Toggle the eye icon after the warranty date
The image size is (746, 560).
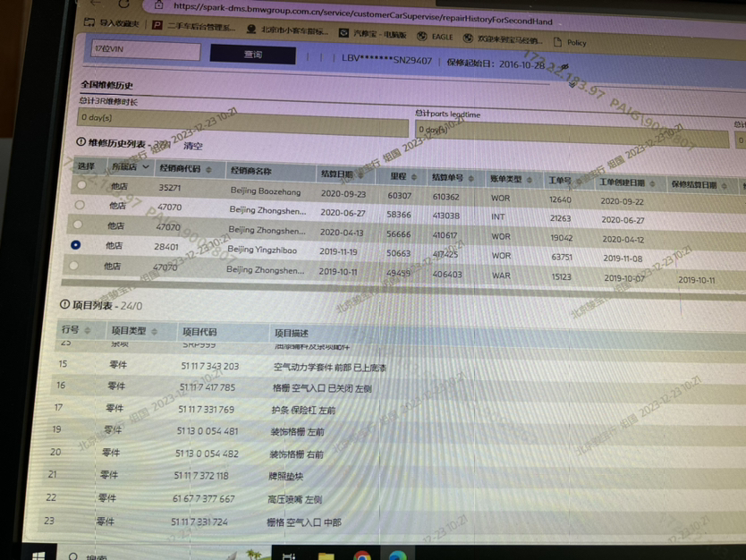click(x=564, y=67)
